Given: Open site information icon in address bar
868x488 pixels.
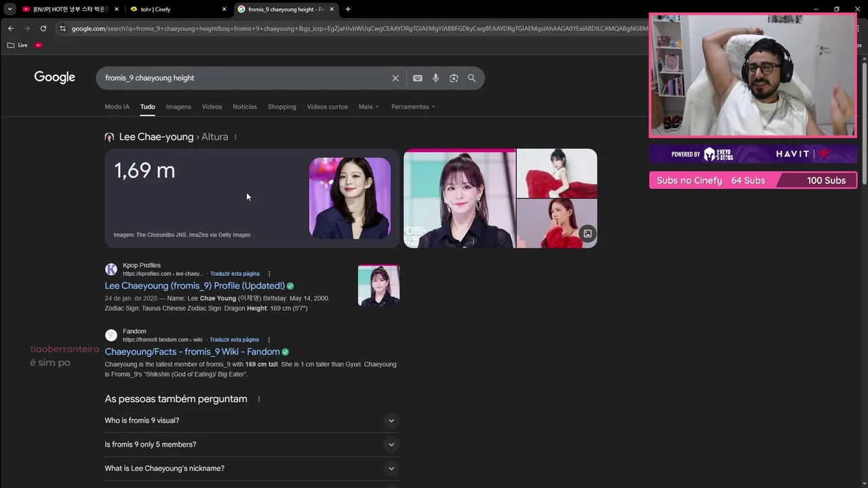Looking at the screenshot, I should point(62,28).
